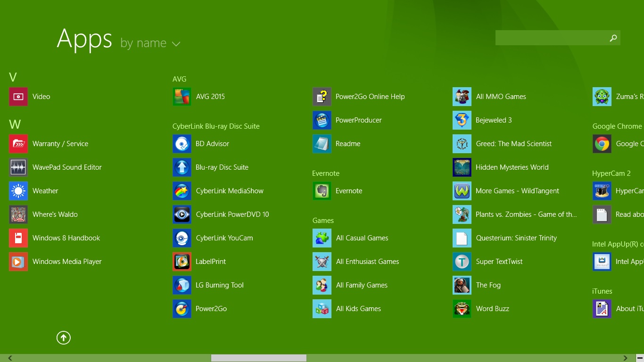The width and height of the screenshot is (644, 362).
Task: Open Power2Go Online Help icon
Action: click(322, 97)
